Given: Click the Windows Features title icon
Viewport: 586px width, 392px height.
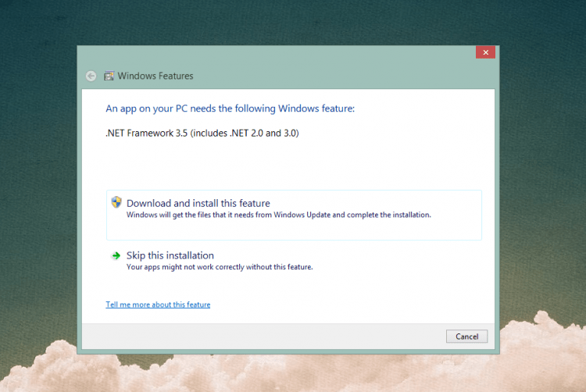Looking at the screenshot, I should (x=109, y=76).
